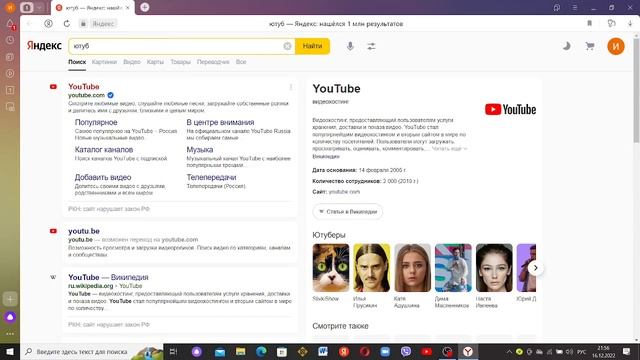Screen dimensions: 640x360
Task: Open Zoom from the taskbar
Action: click(x=385, y=351)
